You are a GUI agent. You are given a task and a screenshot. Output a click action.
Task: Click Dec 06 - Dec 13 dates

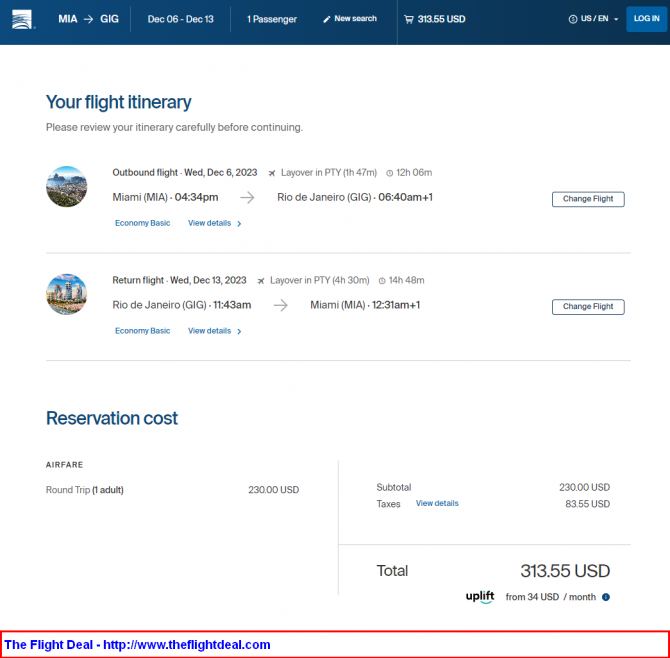tap(180, 19)
